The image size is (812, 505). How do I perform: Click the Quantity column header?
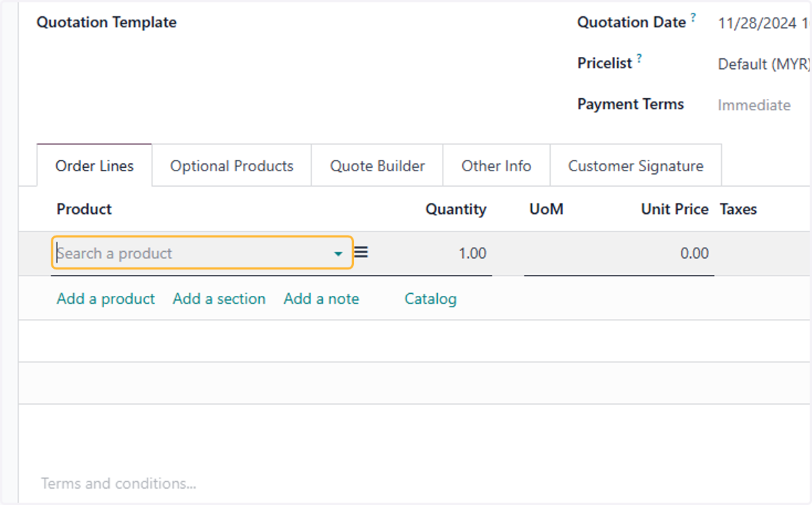click(x=455, y=209)
